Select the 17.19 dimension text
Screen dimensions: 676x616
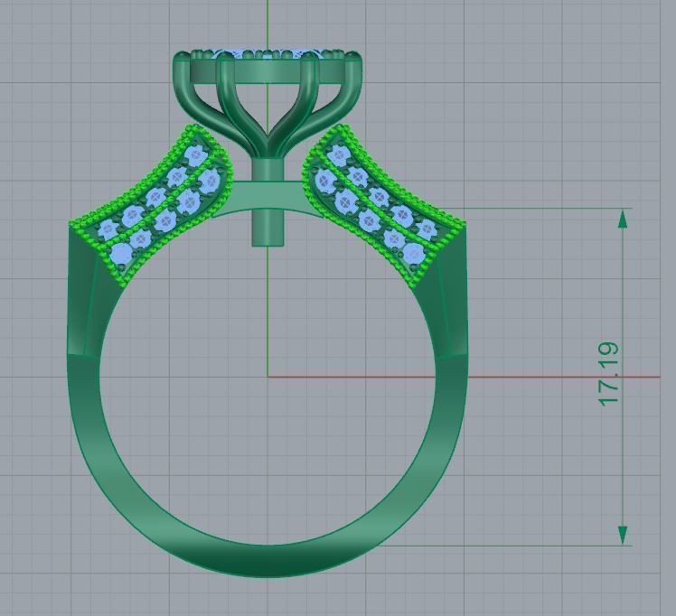click(x=609, y=374)
